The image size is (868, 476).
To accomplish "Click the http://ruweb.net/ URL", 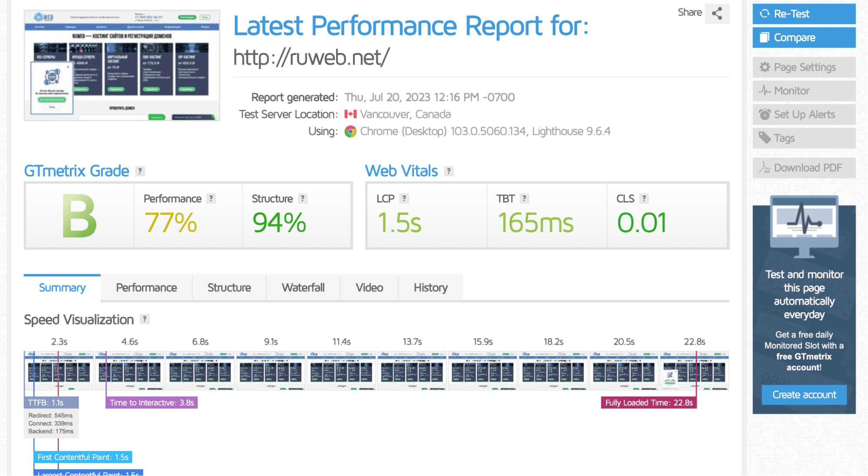I will pos(311,57).
